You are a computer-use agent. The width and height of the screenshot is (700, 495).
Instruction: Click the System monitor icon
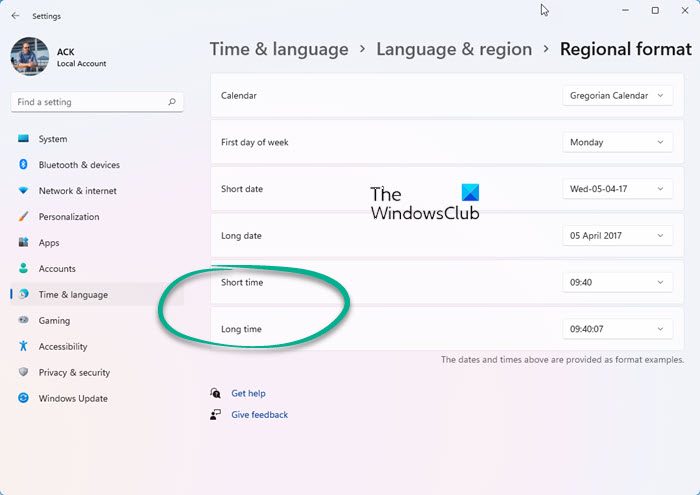click(x=23, y=139)
